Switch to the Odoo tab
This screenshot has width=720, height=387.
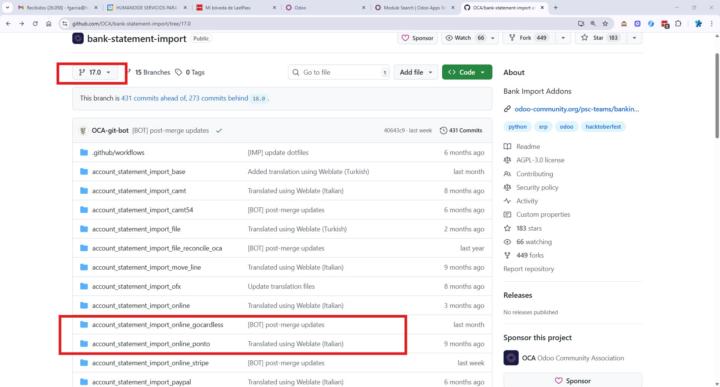click(x=325, y=8)
